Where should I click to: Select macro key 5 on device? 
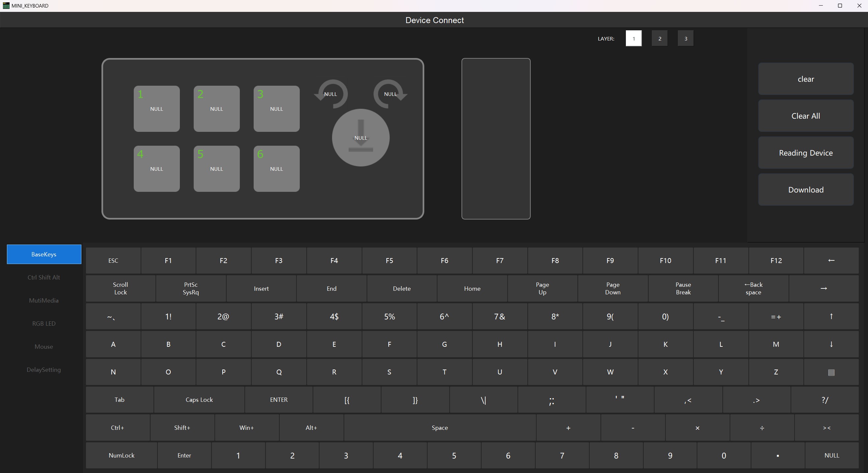click(x=216, y=168)
